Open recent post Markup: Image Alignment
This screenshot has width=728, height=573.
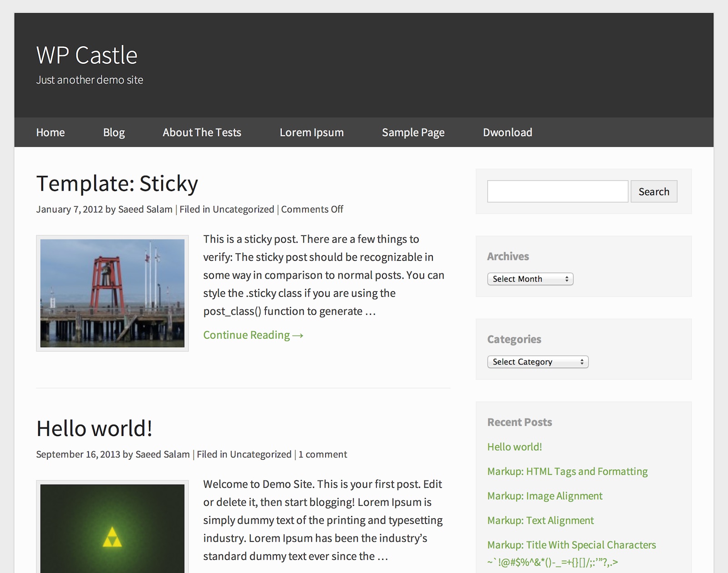[545, 496]
